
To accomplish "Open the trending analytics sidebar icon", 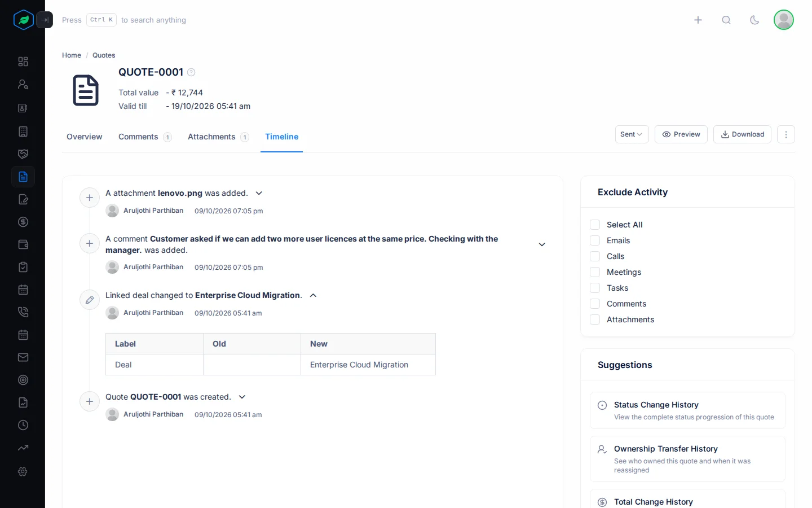I will 23,448.
